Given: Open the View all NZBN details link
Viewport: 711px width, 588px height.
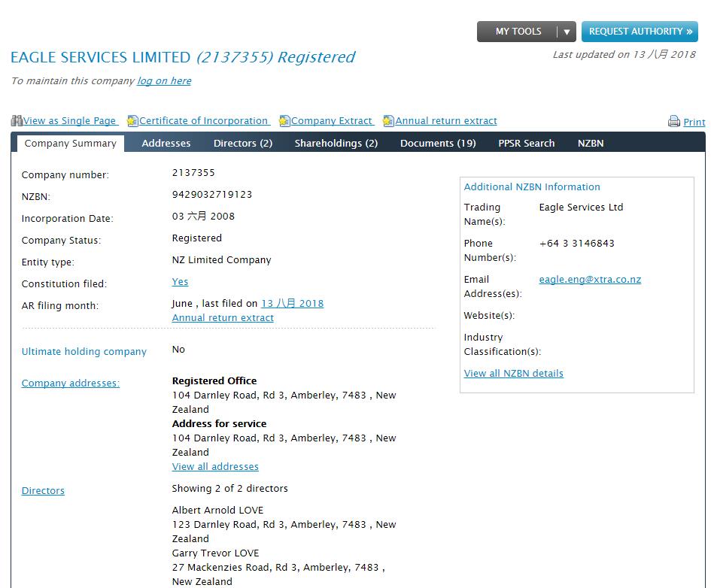Looking at the screenshot, I should (513, 373).
